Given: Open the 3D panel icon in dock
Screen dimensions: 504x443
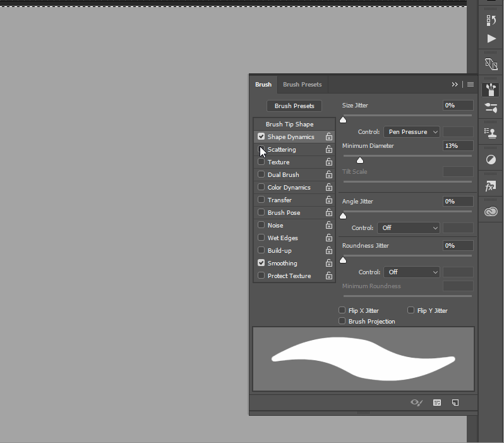Looking at the screenshot, I should point(491,64).
